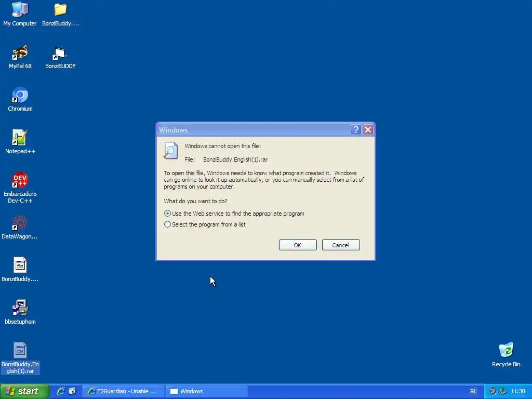Click the second quick launch browser icon
This screenshot has width=532, height=399.
coord(72,391)
